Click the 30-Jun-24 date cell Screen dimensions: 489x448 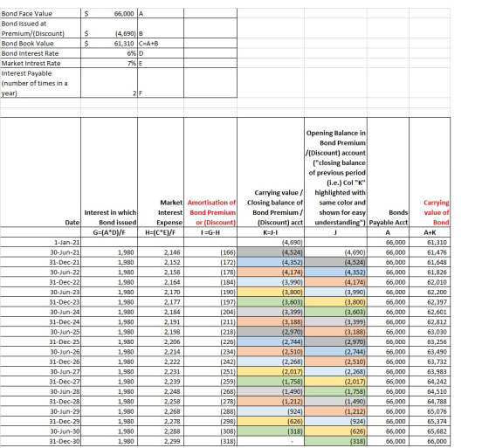[x=40, y=313]
